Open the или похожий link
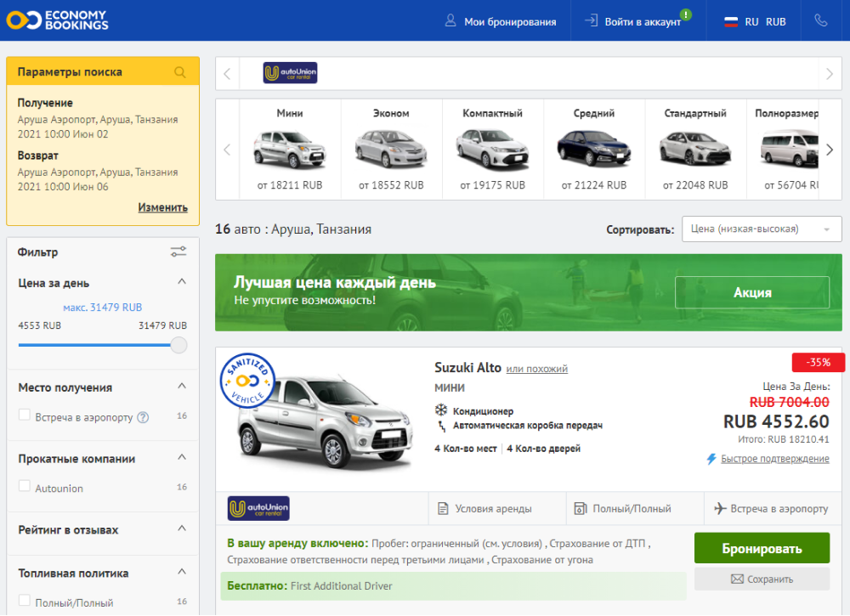 tap(536, 369)
